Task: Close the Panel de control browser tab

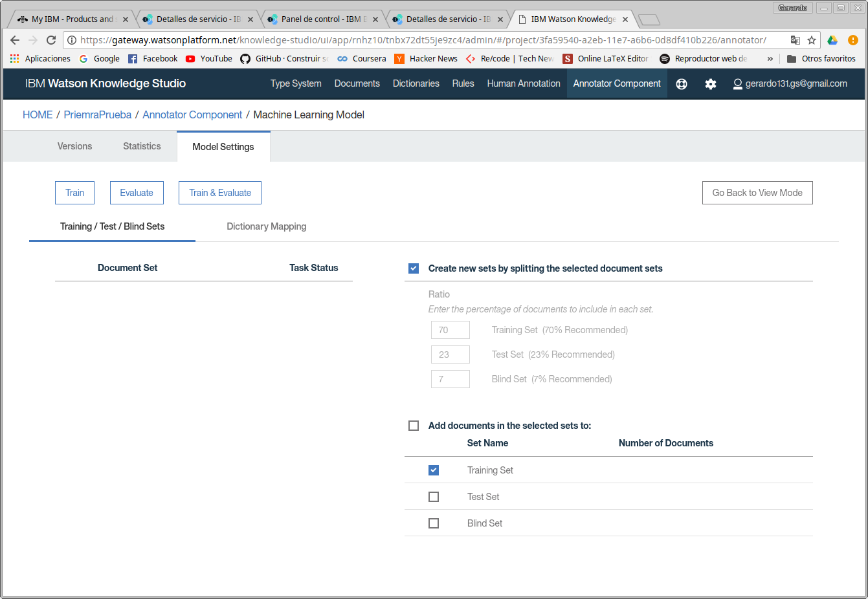Action: [375, 19]
